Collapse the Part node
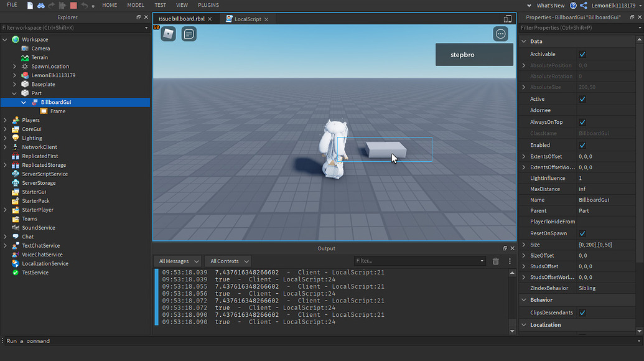This screenshot has height=361, width=644. point(14,93)
